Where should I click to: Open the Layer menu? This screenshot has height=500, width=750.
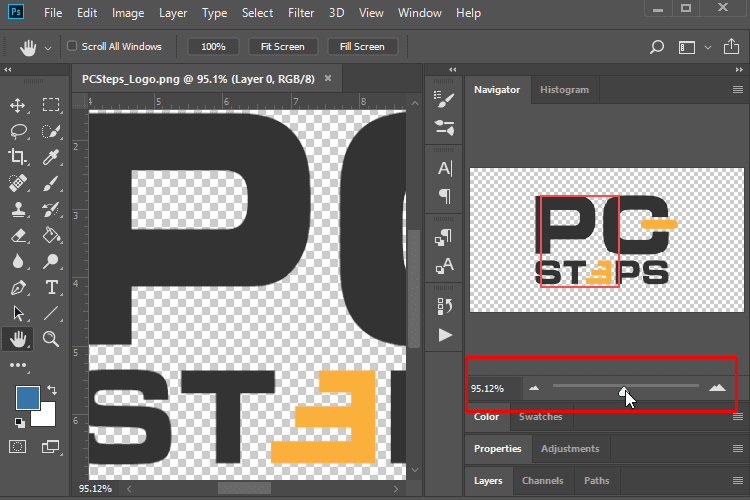[173, 13]
